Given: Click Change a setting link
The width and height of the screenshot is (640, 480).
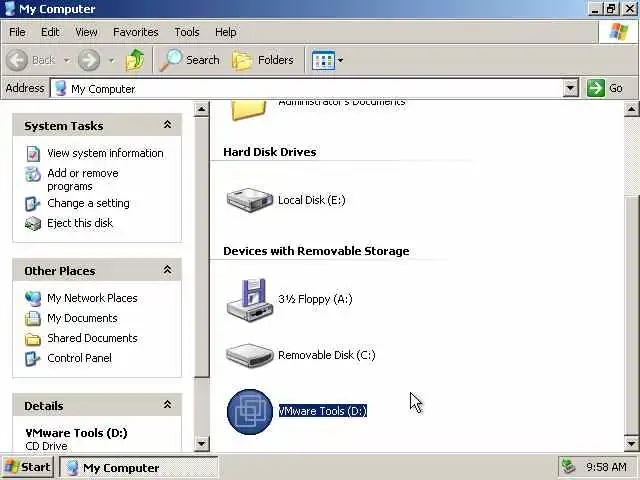Looking at the screenshot, I should pos(88,203).
